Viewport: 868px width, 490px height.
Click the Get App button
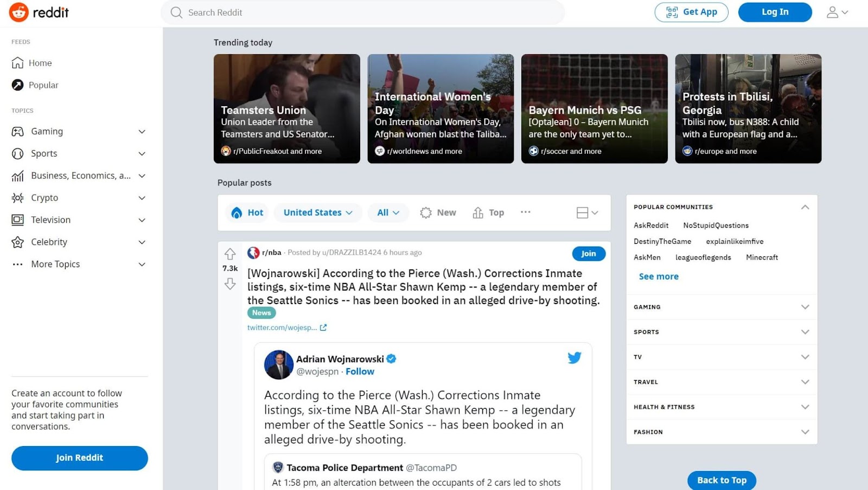tap(691, 12)
